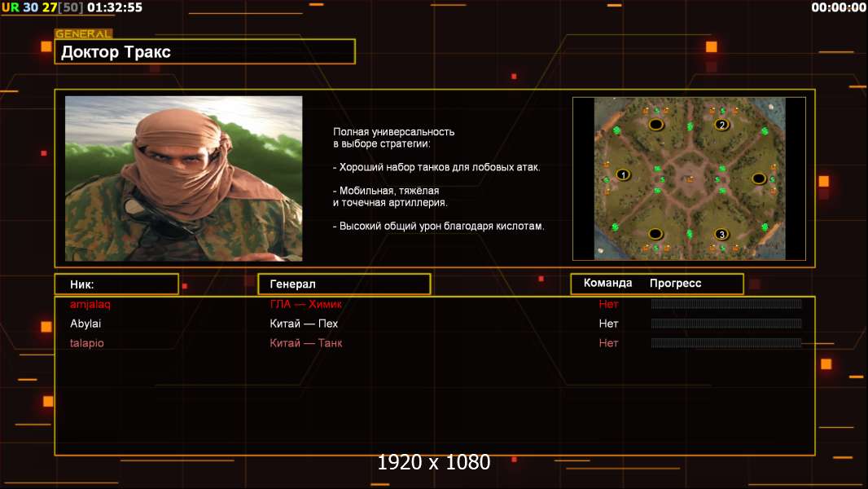The image size is (868, 489).
Task: Click the GENERAL label above the name
Action: pos(83,33)
